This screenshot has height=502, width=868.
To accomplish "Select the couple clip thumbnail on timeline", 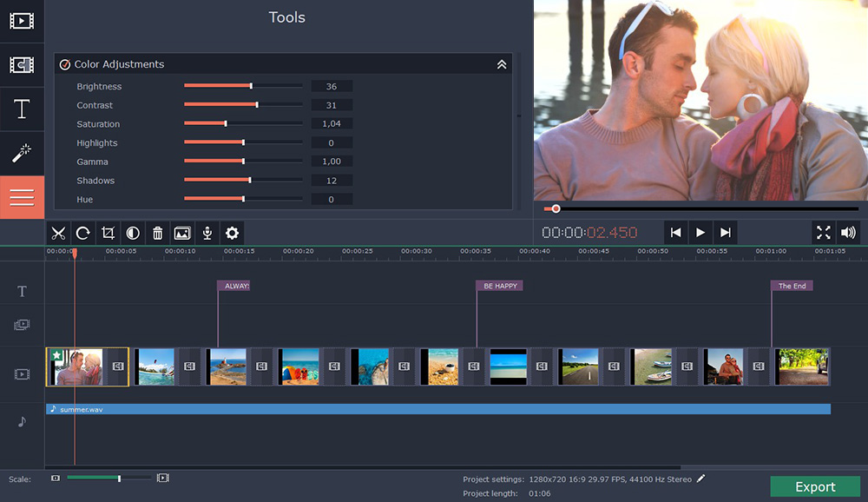I will pyautogui.click(x=76, y=367).
